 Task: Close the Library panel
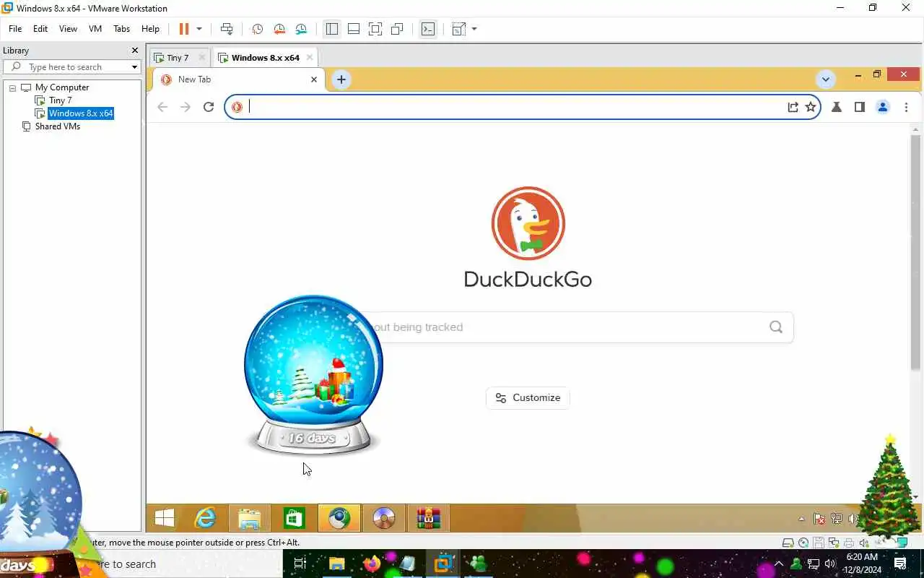134,51
